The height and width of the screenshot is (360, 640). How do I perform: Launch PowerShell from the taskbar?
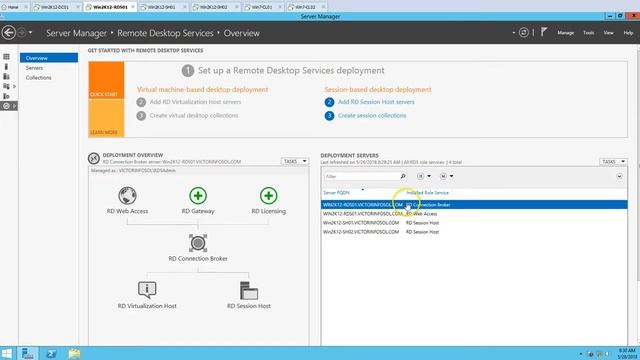[x=51, y=353]
